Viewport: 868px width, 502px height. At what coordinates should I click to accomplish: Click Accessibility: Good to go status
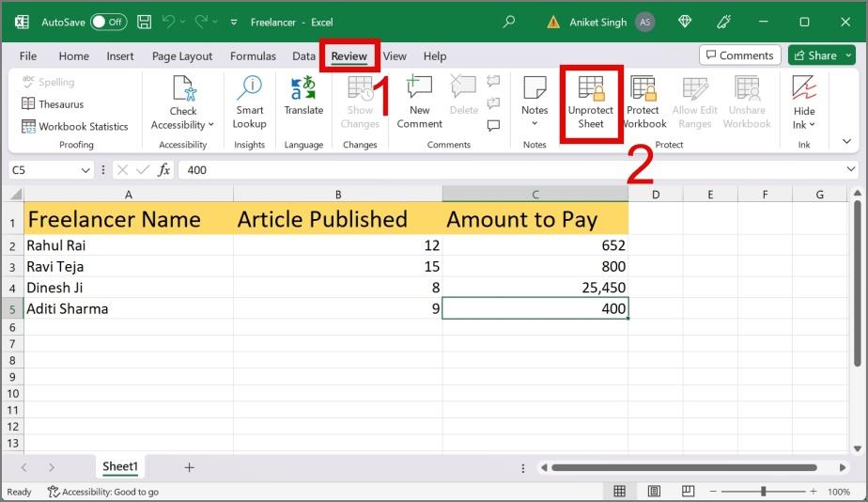coord(103,492)
